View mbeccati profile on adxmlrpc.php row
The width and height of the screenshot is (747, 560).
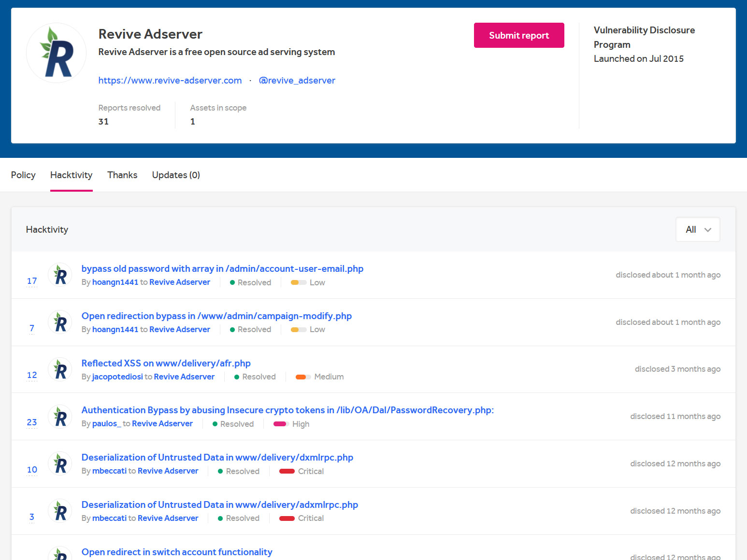[x=109, y=518]
